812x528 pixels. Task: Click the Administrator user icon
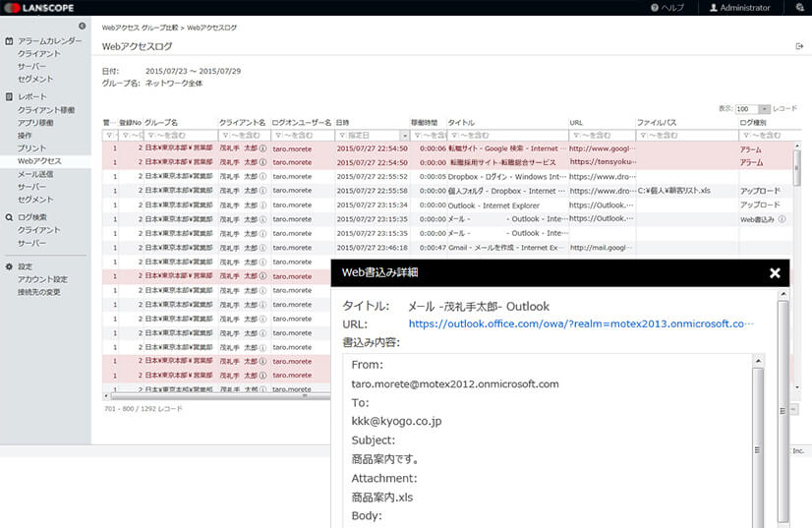click(713, 8)
